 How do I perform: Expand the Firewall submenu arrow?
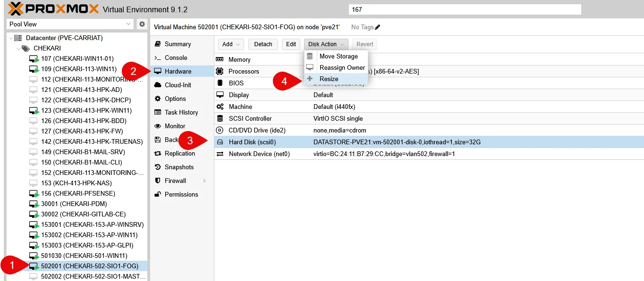tap(204, 181)
